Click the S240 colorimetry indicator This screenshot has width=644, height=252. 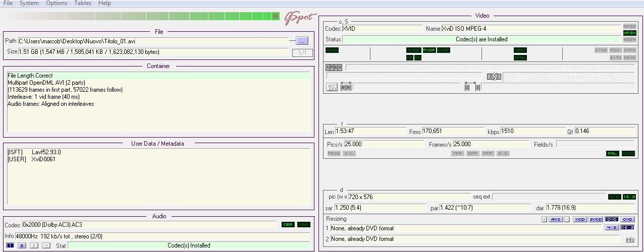click(629, 57)
